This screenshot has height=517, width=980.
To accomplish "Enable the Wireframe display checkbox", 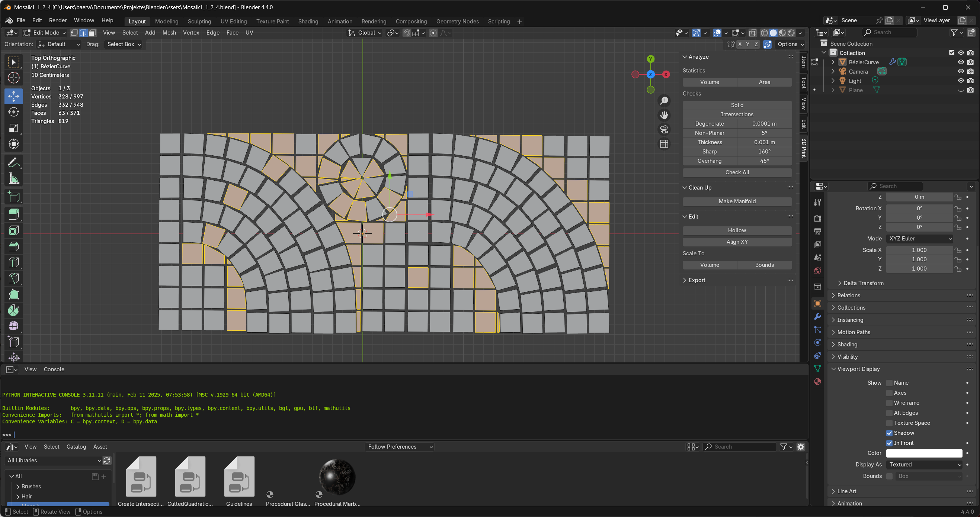I will coord(889,403).
